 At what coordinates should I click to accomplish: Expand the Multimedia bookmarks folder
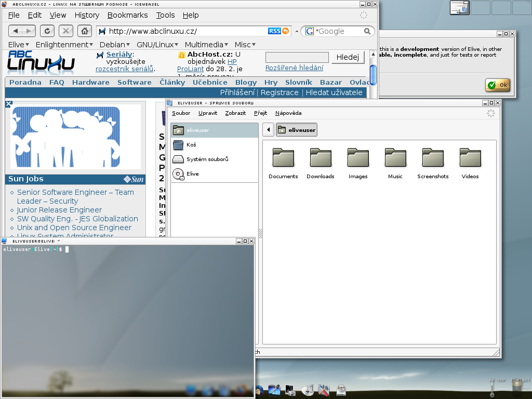pyautogui.click(x=206, y=45)
